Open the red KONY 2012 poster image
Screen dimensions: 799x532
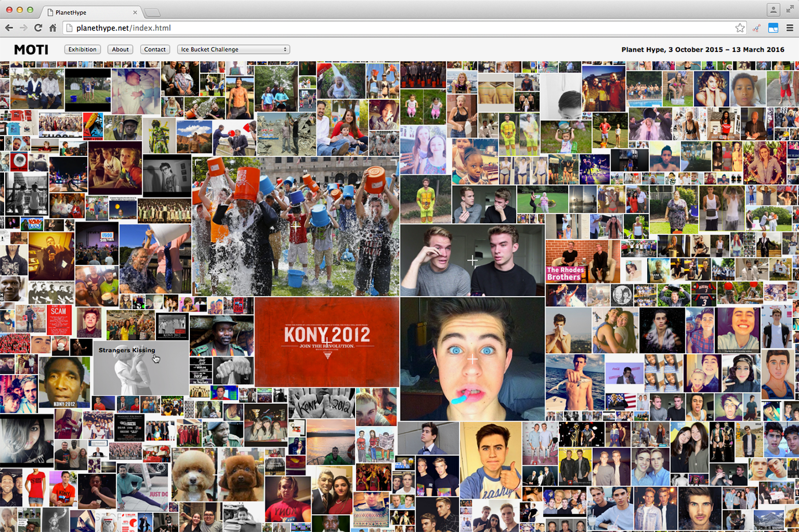pos(327,342)
